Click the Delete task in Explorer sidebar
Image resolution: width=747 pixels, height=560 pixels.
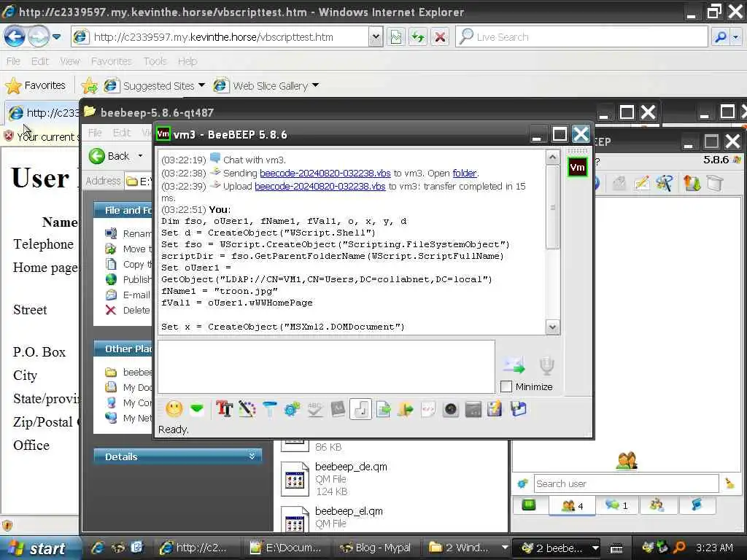(128, 310)
